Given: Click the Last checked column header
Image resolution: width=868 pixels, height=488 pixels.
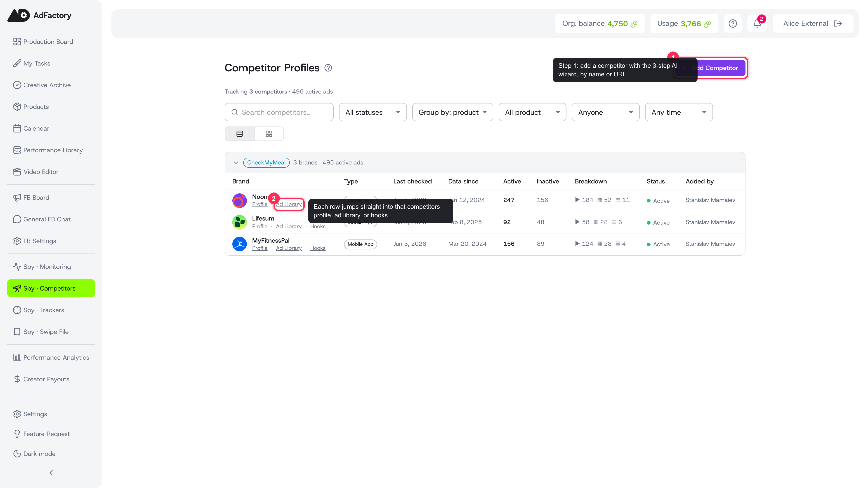Looking at the screenshot, I should pos(413,181).
